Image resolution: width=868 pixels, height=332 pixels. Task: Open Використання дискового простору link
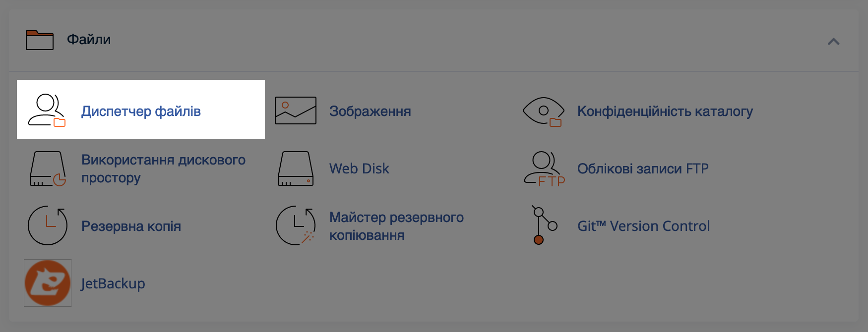(163, 169)
